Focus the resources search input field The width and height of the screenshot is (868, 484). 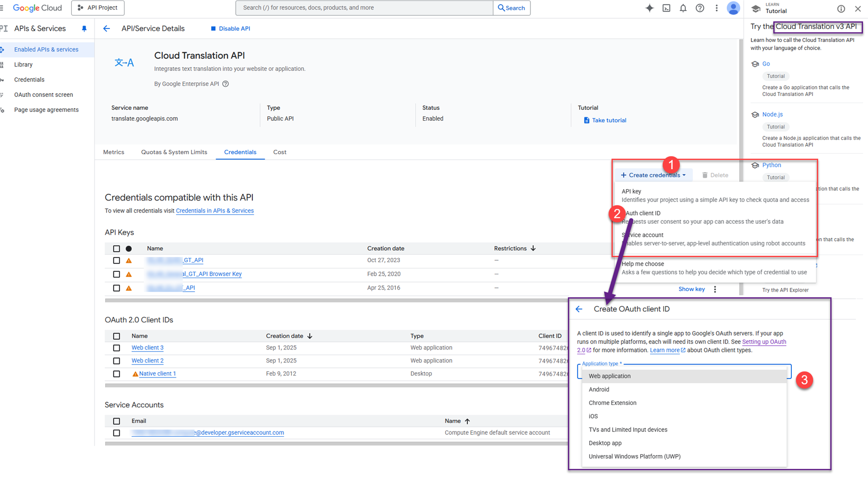(365, 8)
